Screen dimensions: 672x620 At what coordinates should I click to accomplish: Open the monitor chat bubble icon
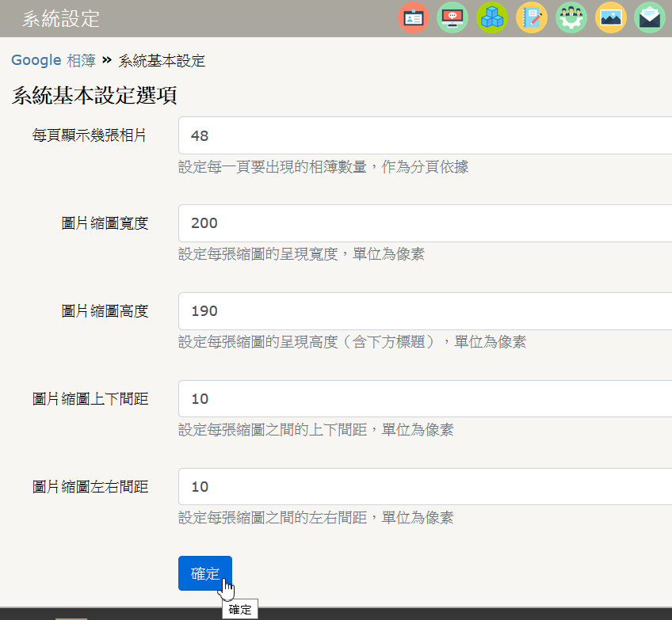click(452, 17)
